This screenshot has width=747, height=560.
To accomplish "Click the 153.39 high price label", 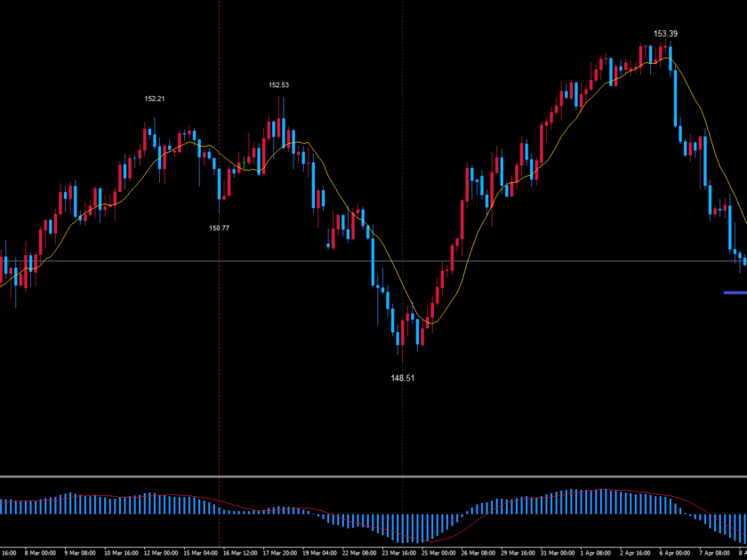I will 665,34.
